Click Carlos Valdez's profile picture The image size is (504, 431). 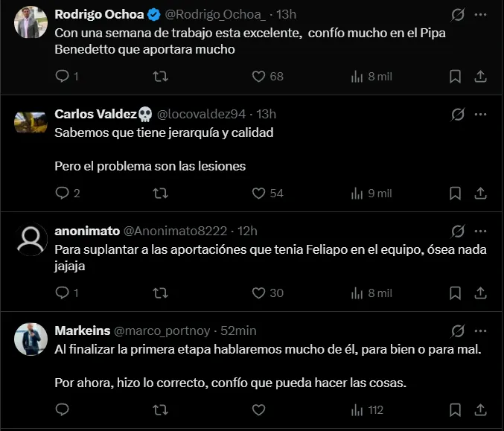pyautogui.click(x=31, y=122)
